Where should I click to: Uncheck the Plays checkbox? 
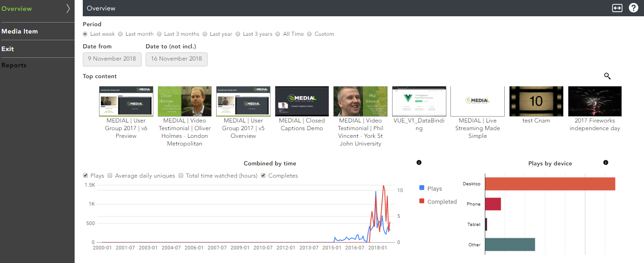click(x=86, y=176)
